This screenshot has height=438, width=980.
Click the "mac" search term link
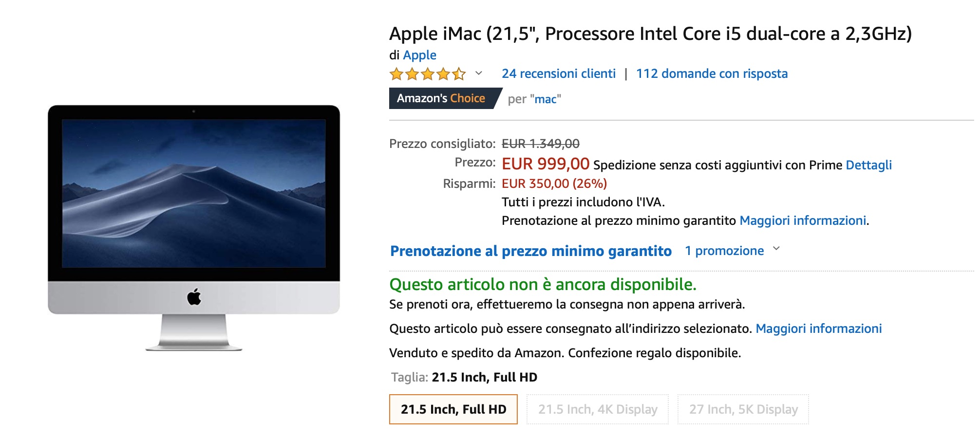[546, 99]
